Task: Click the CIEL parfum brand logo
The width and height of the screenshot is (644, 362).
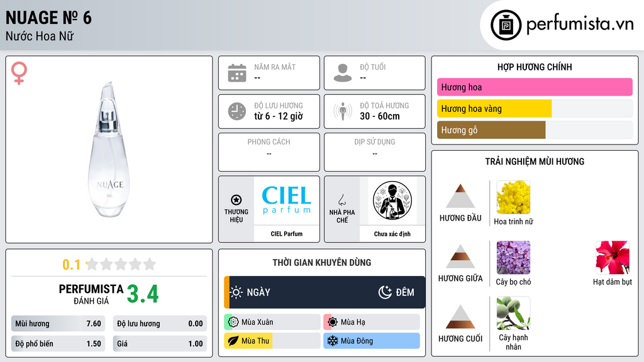Action: [x=287, y=200]
